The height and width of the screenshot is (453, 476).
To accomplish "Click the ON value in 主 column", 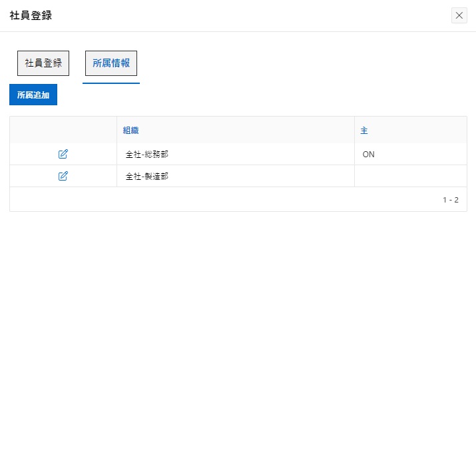I will [368, 155].
